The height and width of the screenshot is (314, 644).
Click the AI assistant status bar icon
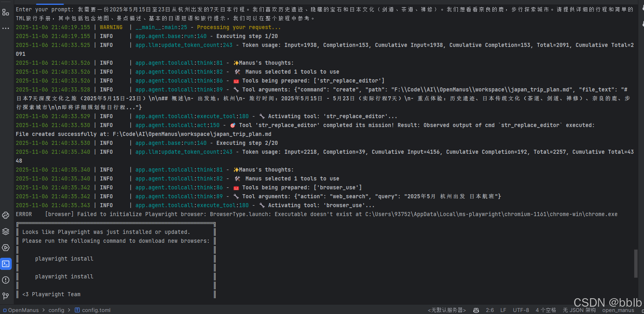(x=476, y=310)
